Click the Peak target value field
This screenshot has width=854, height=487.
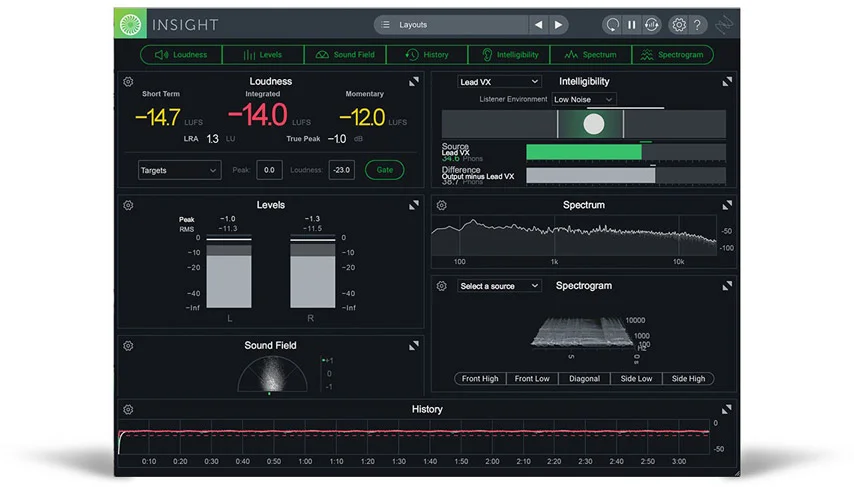[269, 170]
